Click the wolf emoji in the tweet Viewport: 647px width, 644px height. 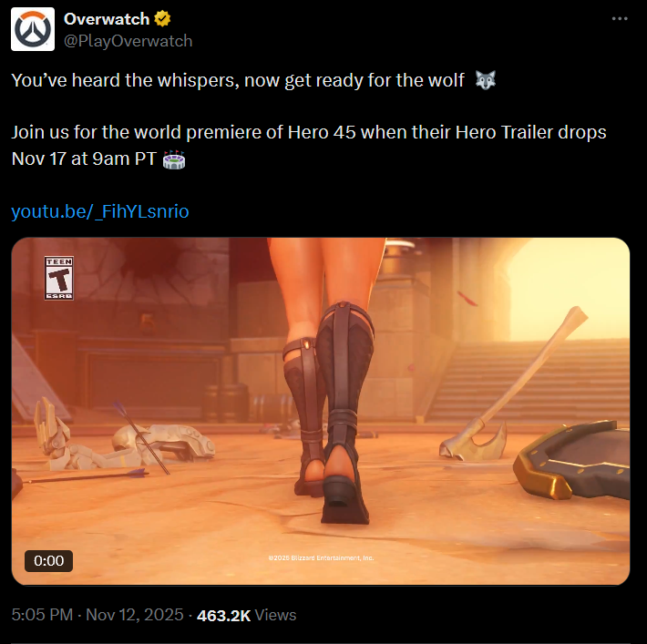coord(485,80)
